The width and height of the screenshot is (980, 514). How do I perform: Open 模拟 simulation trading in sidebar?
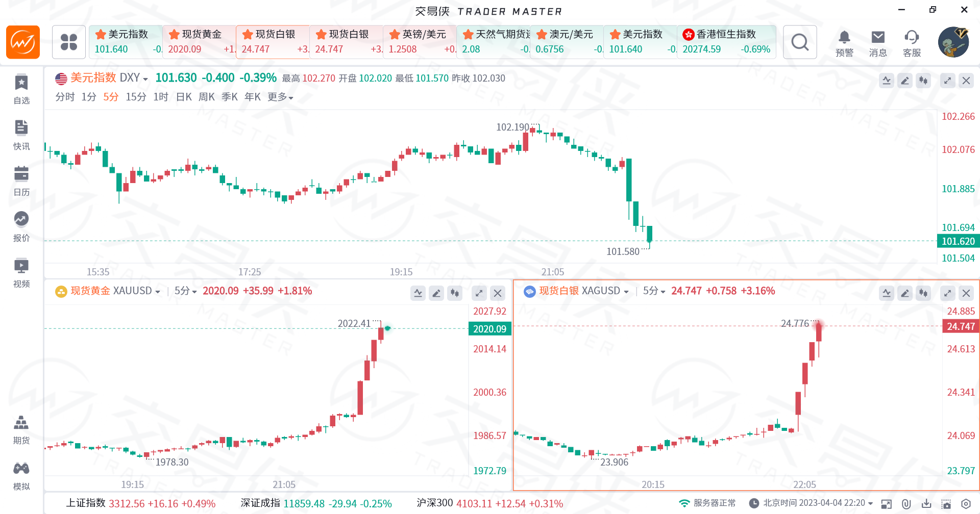click(21, 476)
